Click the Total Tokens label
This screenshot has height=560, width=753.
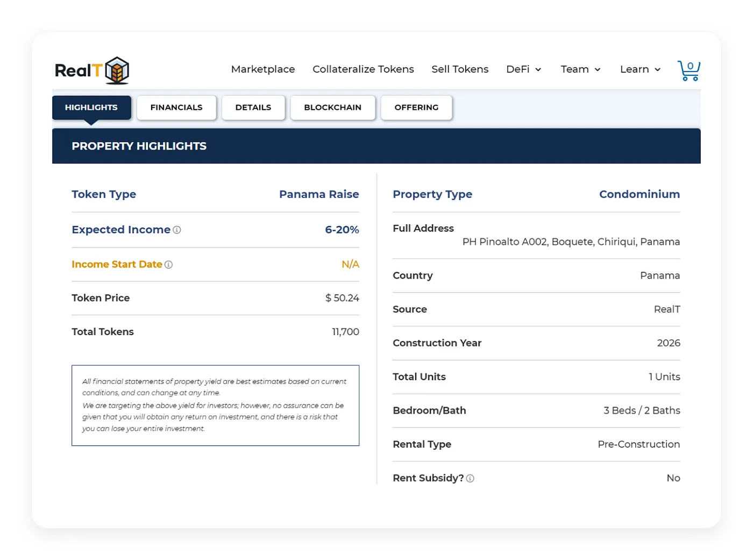pos(103,332)
